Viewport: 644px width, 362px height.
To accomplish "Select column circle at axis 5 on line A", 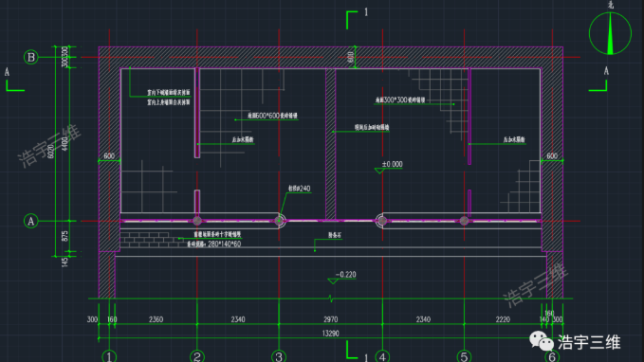I will [464, 221].
